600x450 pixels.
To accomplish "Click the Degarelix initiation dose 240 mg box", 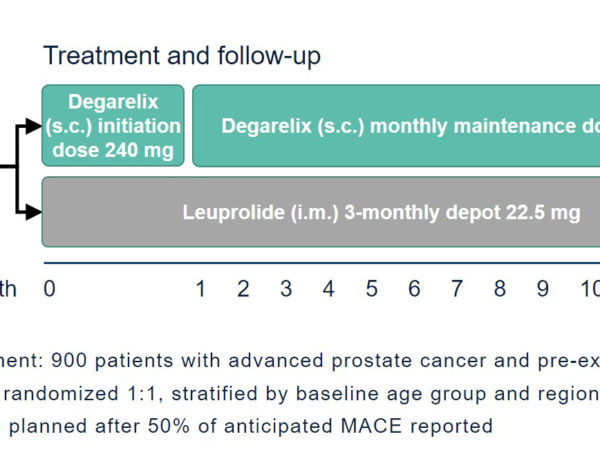I will point(113,126).
